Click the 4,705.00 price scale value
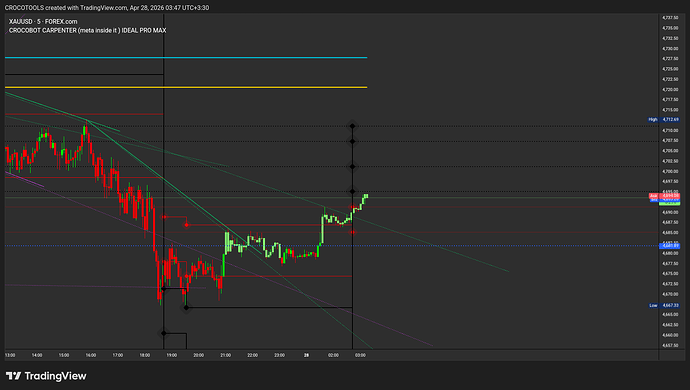The image size is (690, 390). point(670,151)
